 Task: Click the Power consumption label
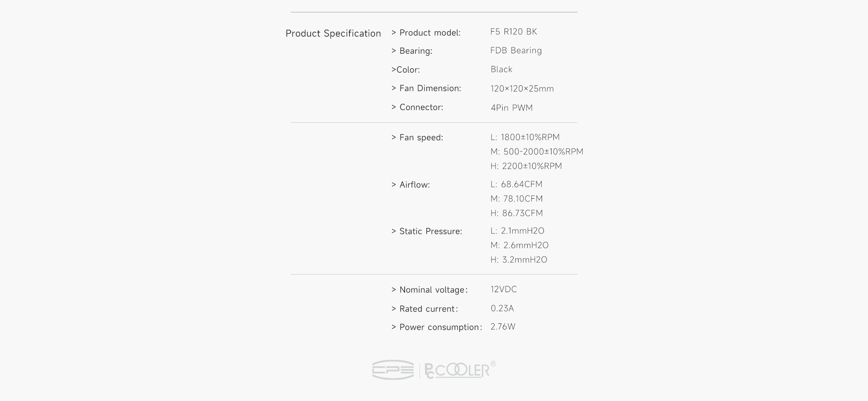click(436, 327)
